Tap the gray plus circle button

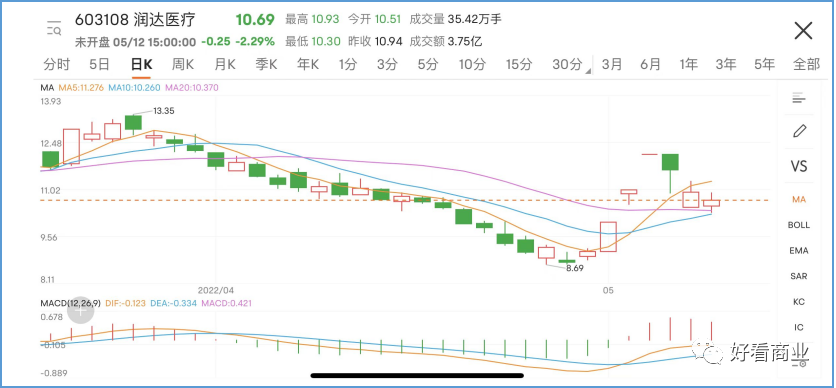(x=81, y=310)
